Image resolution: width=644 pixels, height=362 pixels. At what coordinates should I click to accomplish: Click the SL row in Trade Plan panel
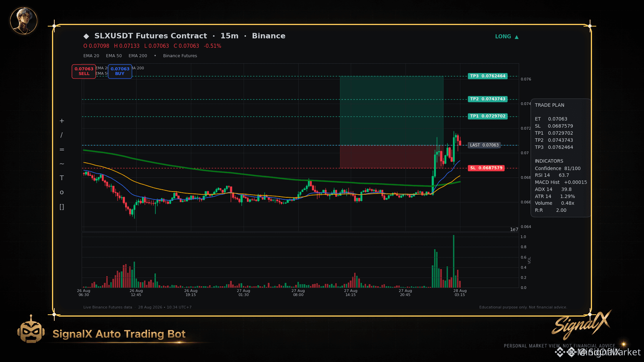(554, 126)
